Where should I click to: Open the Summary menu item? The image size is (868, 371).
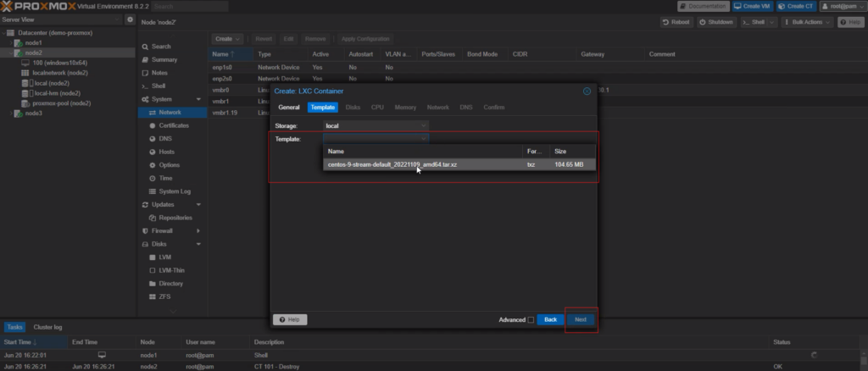[x=164, y=59]
